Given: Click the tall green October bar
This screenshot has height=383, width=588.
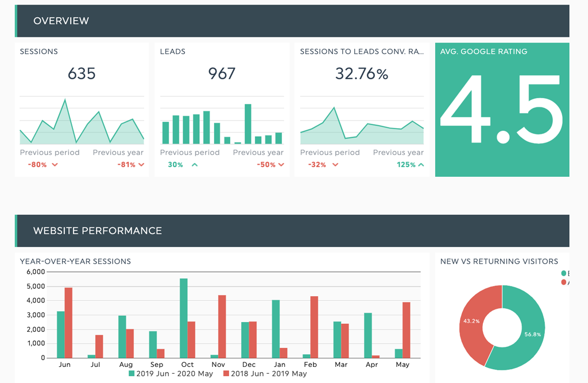Looking at the screenshot, I should [x=184, y=319].
